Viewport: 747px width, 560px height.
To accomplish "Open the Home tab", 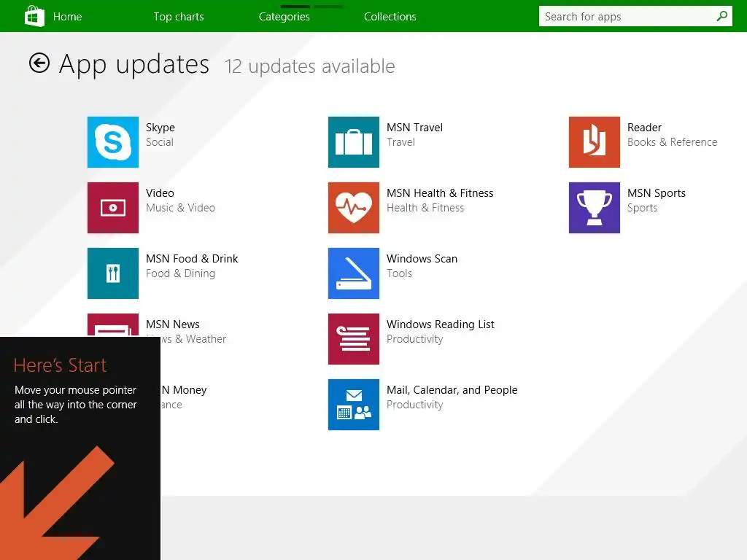I will pyautogui.click(x=67, y=17).
